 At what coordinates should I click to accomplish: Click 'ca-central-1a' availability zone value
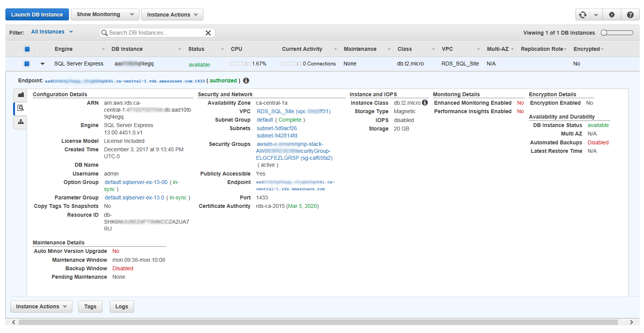[x=272, y=103]
